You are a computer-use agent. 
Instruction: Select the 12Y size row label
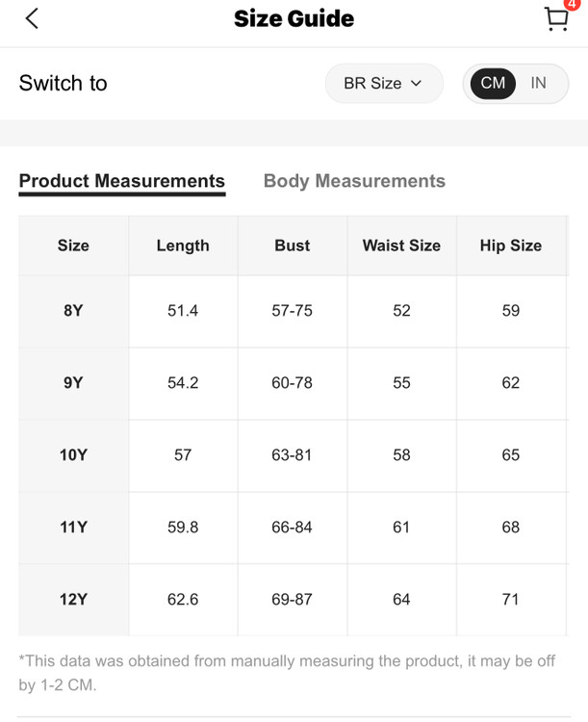(73, 599)
